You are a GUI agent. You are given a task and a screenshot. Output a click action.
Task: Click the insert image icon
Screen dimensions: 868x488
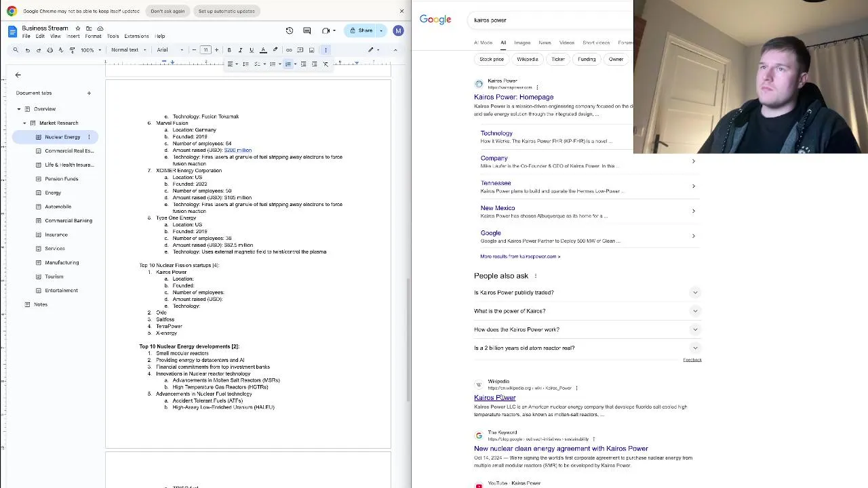[x=311, y=50]
